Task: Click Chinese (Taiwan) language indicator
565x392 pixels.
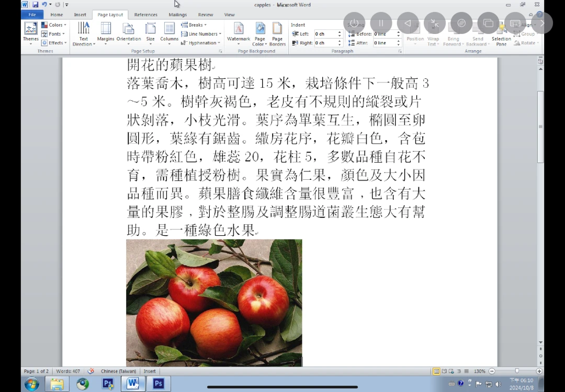Action: click(118, 371)
